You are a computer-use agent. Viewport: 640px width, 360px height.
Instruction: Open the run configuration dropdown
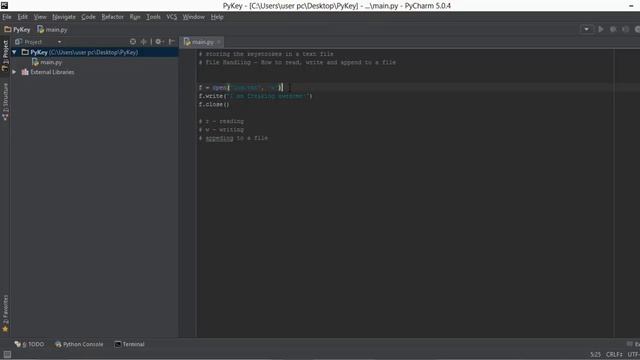pos(587,29)
